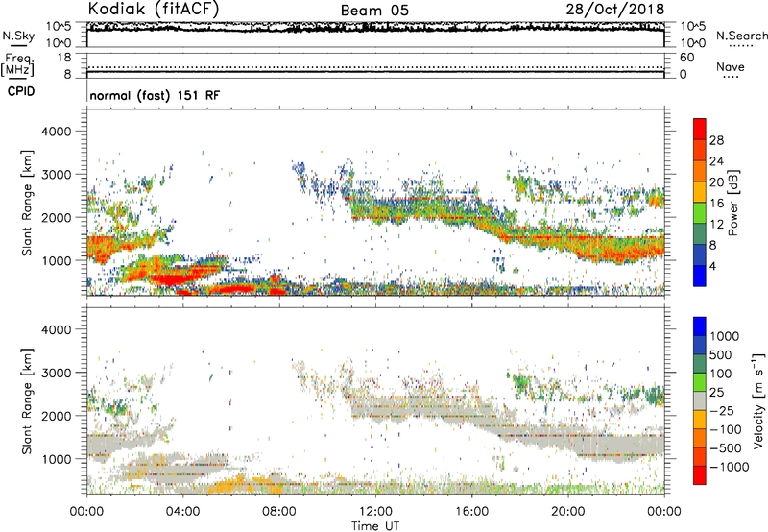
Task: Click the 'Kodiak (fitACF)' plot title
Action: pos(154,9)
